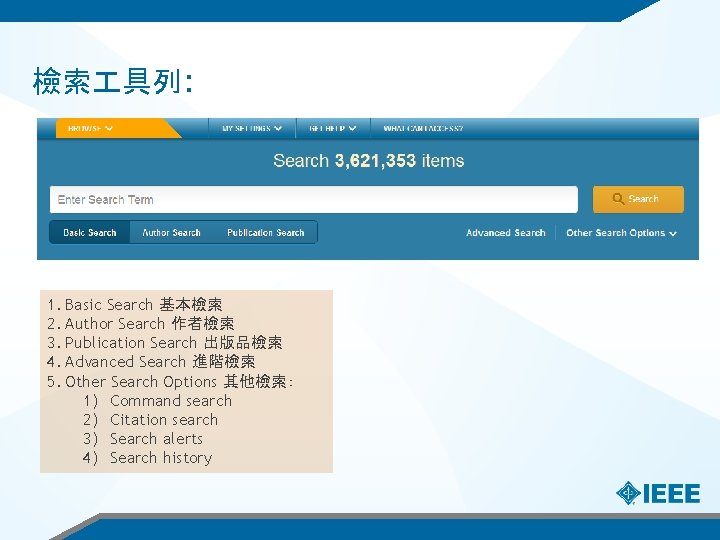Viewport: 720px width, 540px height.
Task: Open the GET HELP dropdown
Action: (333, 129)
